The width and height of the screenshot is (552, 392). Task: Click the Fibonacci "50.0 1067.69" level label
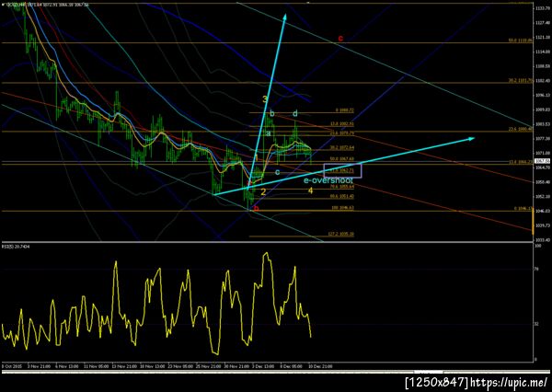342,159
